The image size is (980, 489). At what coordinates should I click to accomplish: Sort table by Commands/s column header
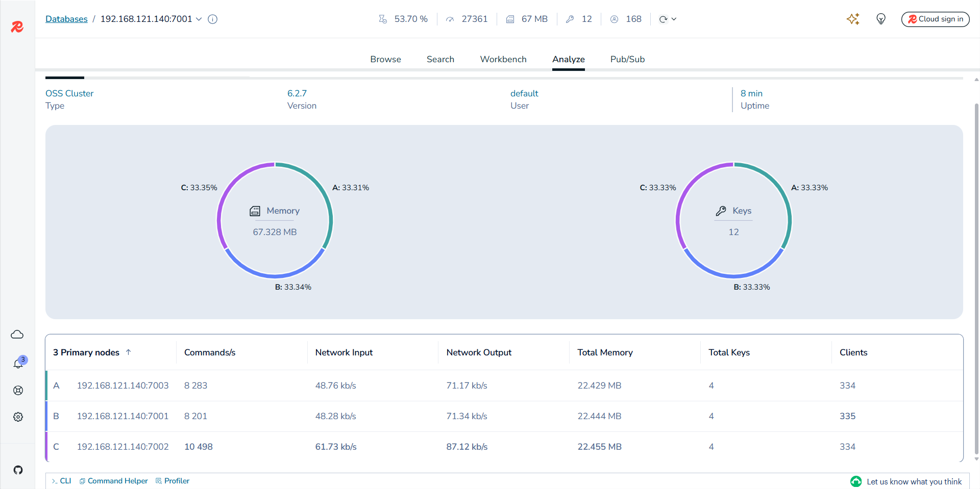point(210,352)
